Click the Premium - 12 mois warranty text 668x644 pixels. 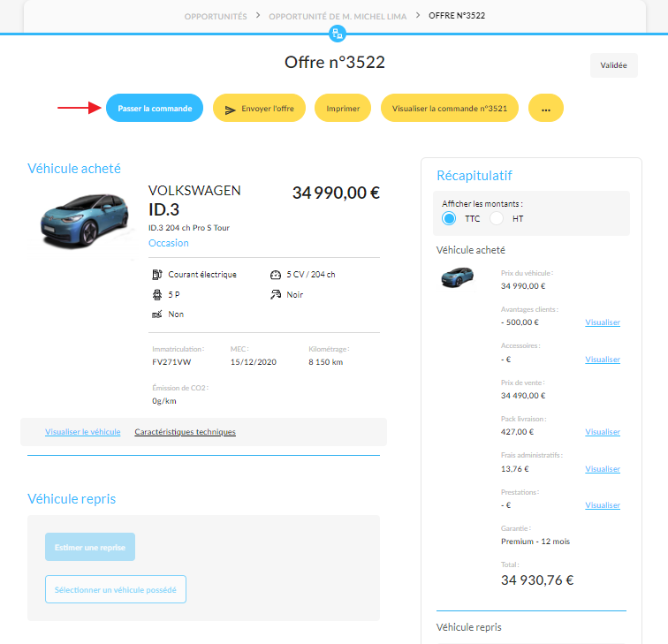535,542
